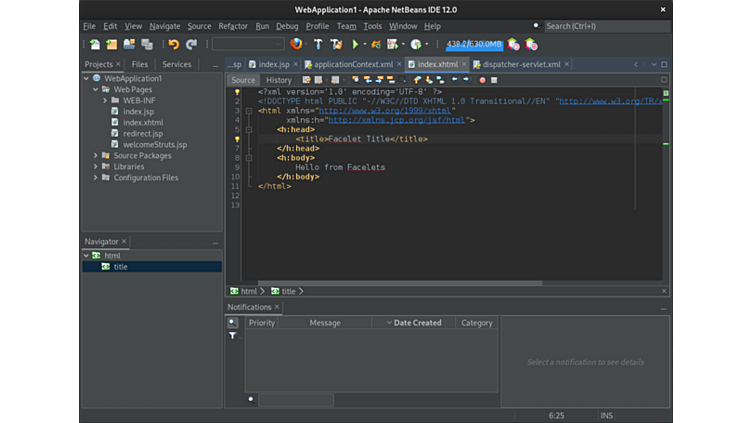Toggle code fold at line 8 h:body

click(249, 158)
